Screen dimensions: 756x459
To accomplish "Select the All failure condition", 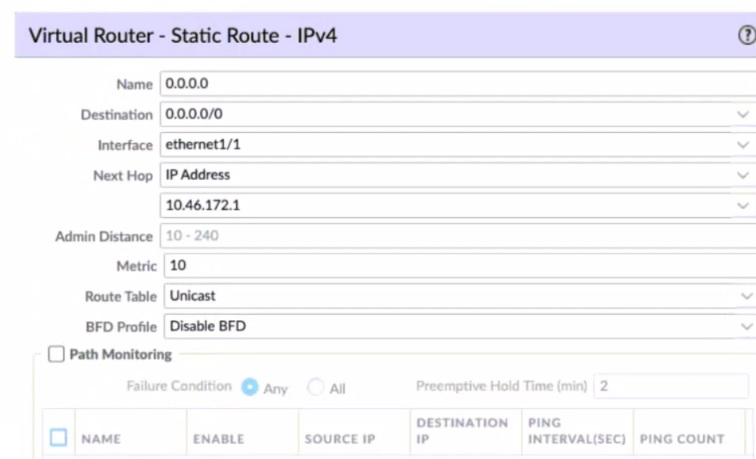I will click(316, 388).
